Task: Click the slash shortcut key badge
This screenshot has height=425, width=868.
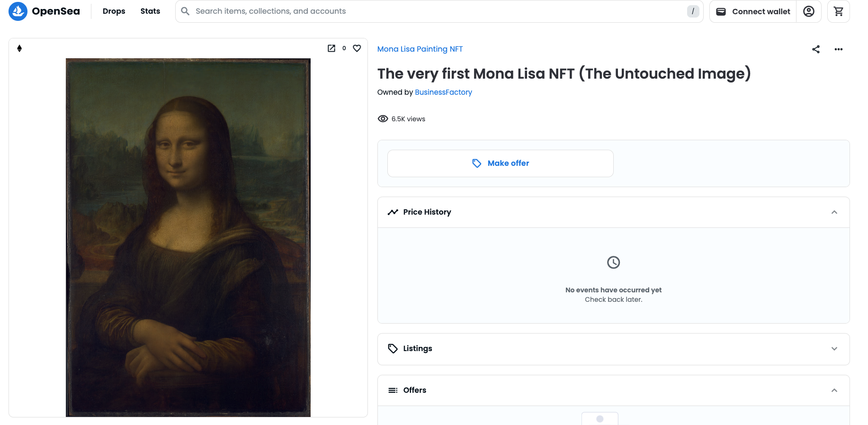Action: coord(693,11)
